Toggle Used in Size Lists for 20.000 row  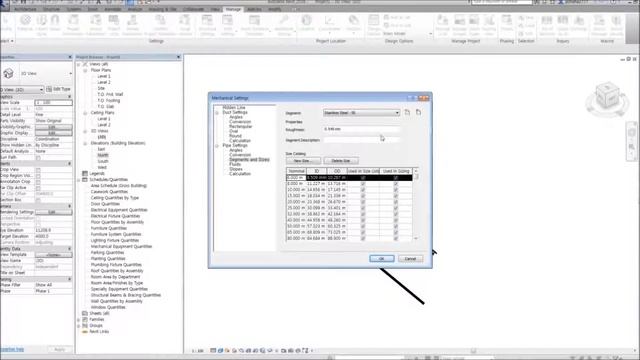(x=363, y=202)
